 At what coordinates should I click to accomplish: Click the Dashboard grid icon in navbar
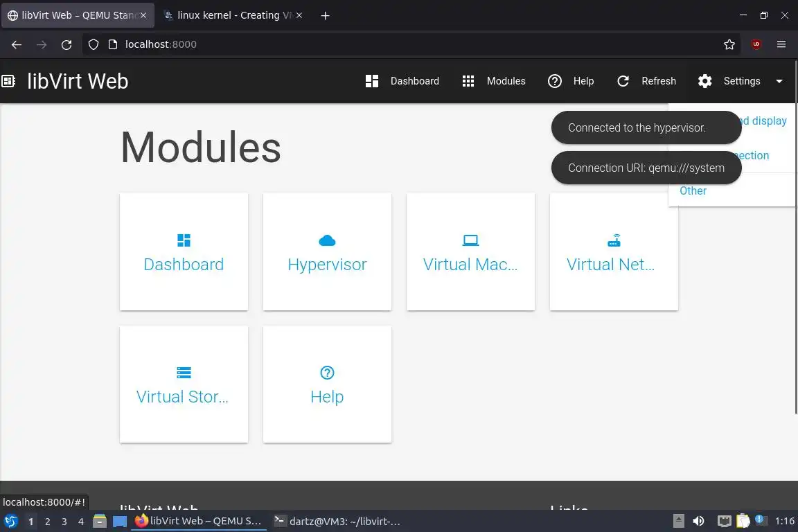point(372,81)
